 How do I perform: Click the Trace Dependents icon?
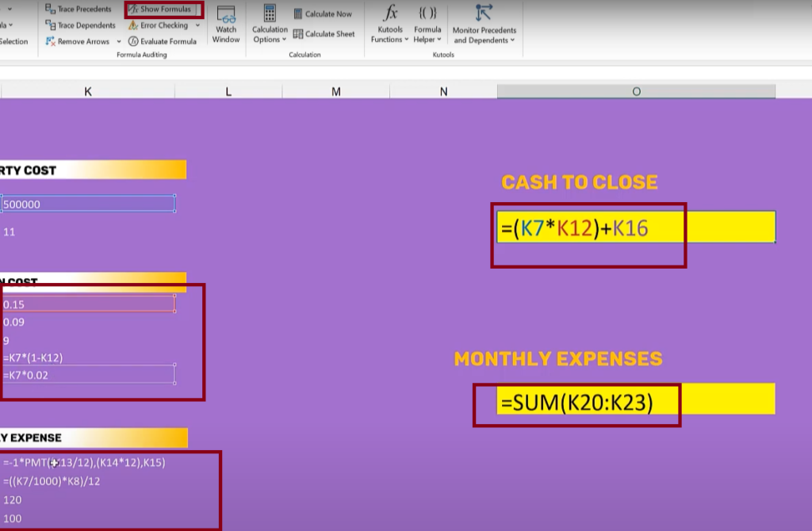click(x=50, y=25)
